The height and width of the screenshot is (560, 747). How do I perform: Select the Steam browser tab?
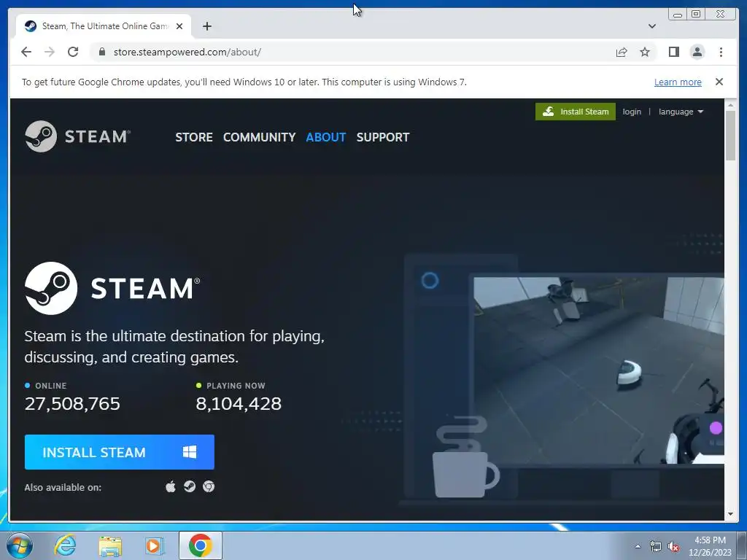click(x=104, y=26)
